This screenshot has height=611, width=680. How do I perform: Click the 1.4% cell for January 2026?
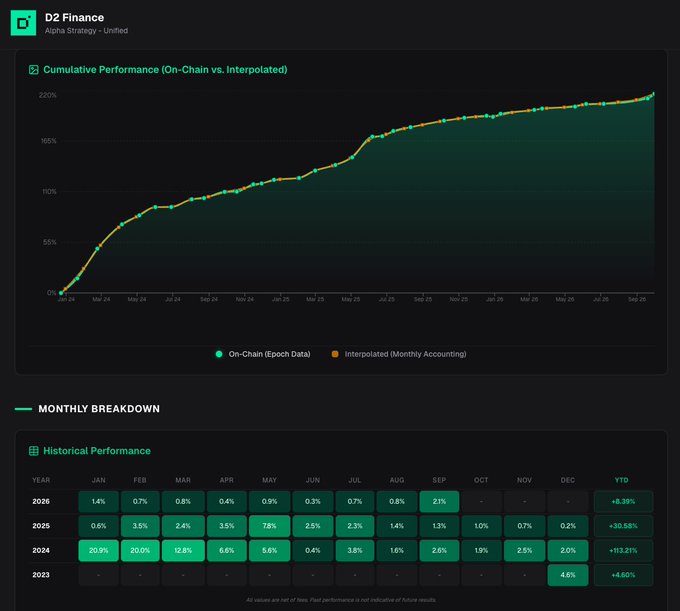pyautogui.click(x=98, y=501)
